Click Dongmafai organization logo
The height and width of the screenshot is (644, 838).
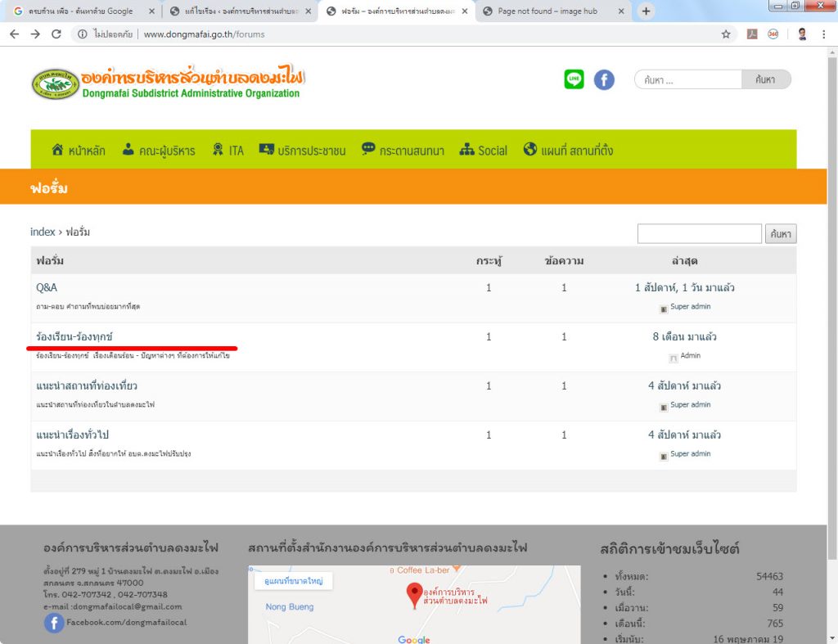(168, 83)
